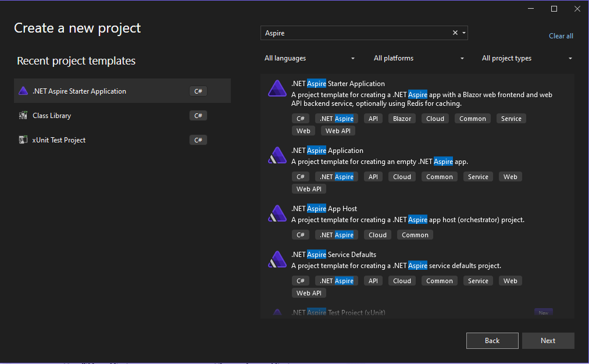Click the Service tag under Service Defaults
This screenshot has height=364, width=589.
coord(478,281)
